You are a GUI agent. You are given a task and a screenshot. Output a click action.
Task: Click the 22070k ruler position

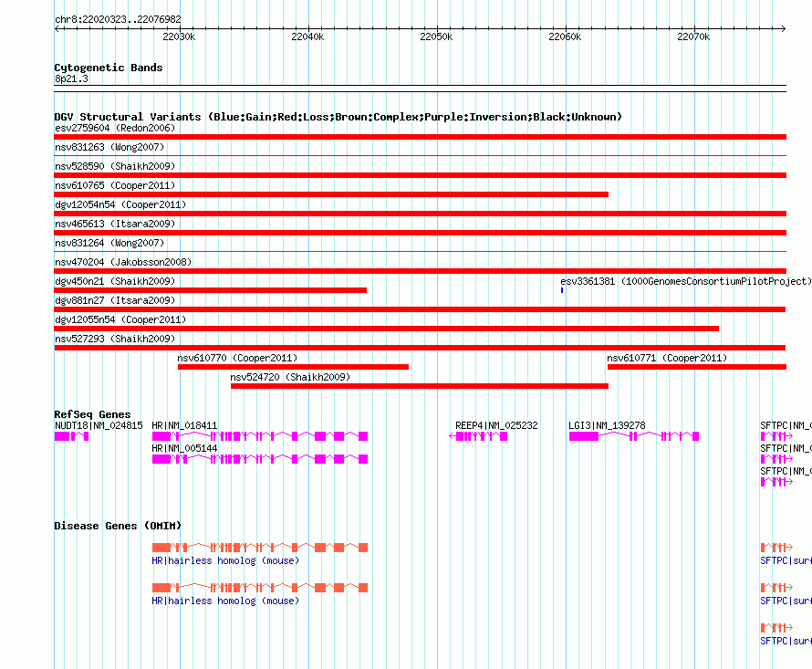click(x=693, y=37)
